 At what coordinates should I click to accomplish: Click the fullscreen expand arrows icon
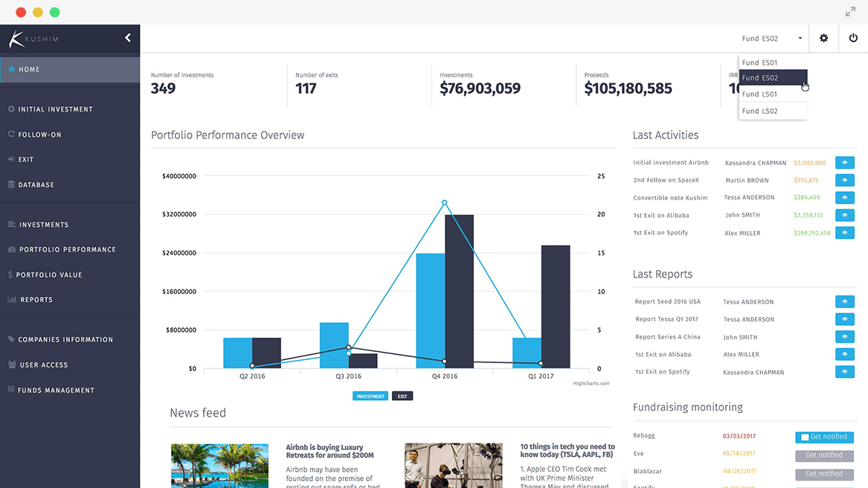[850, 12]
